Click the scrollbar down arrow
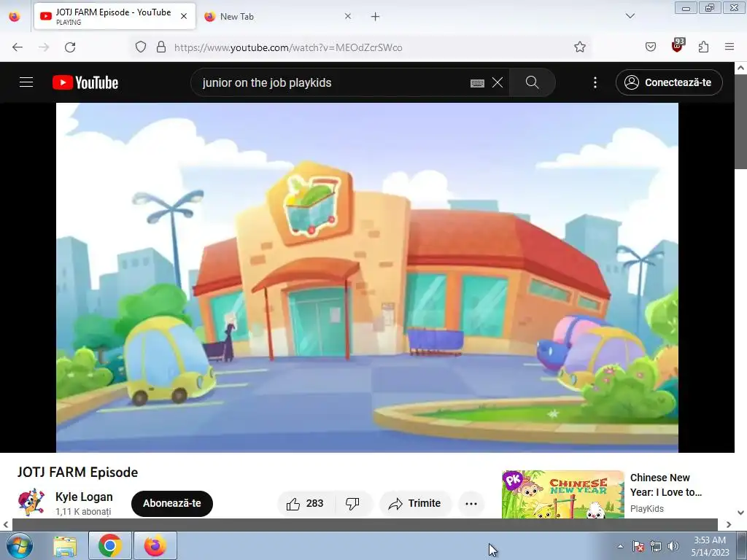Viewport: 747px width, 560px height. [x=741, y=513]
